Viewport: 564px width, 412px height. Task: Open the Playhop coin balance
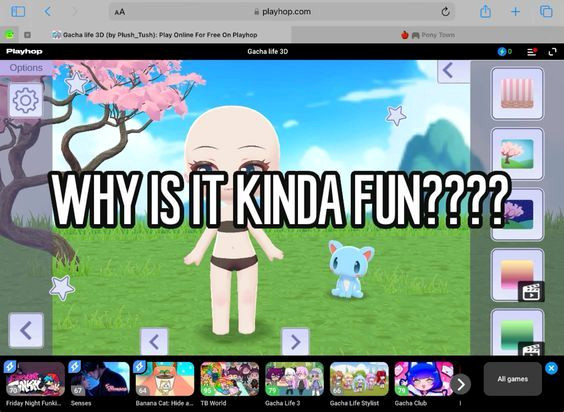[x=505, y=52]
